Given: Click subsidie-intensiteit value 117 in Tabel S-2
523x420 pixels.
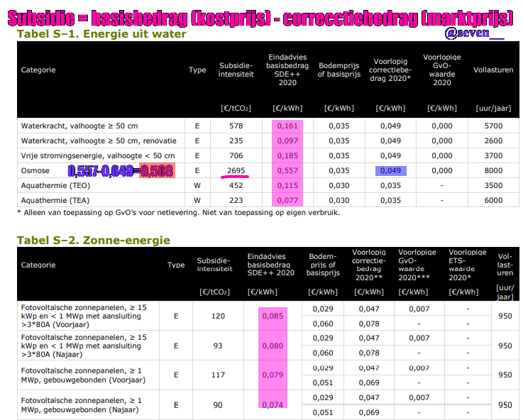Looking at the screenshot, I should point(218,375).
